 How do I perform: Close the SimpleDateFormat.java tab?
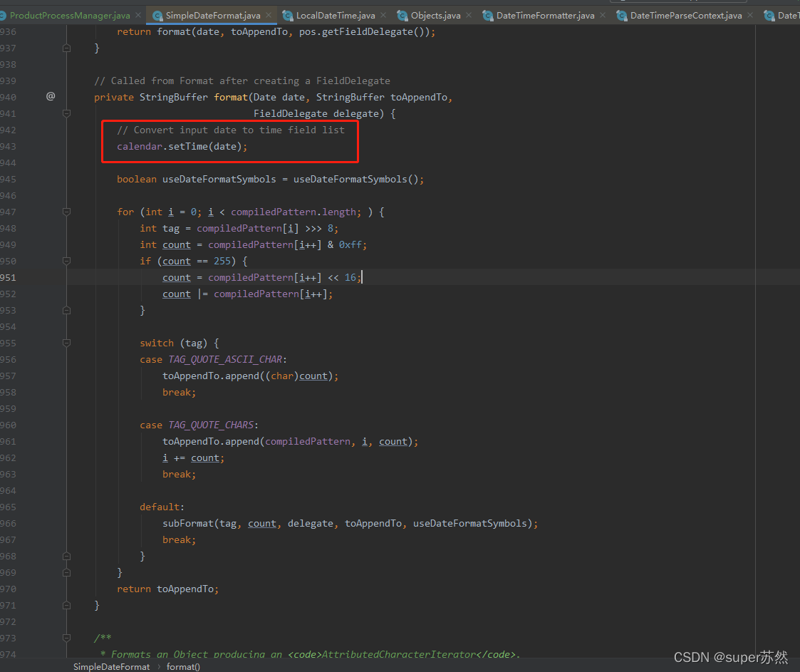pos(269,15)
